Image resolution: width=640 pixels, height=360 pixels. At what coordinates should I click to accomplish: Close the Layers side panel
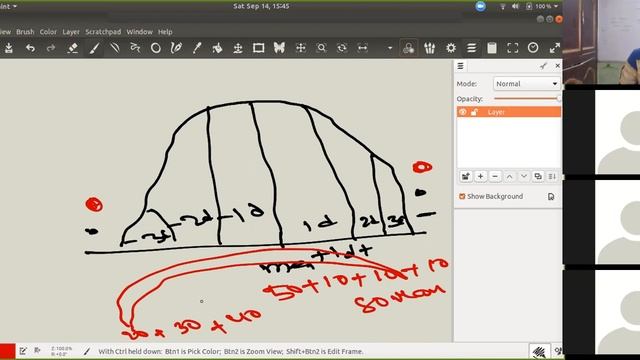point(558,66)
